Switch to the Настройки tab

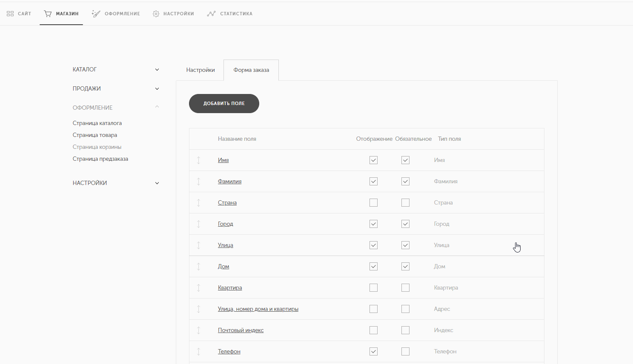200,70
